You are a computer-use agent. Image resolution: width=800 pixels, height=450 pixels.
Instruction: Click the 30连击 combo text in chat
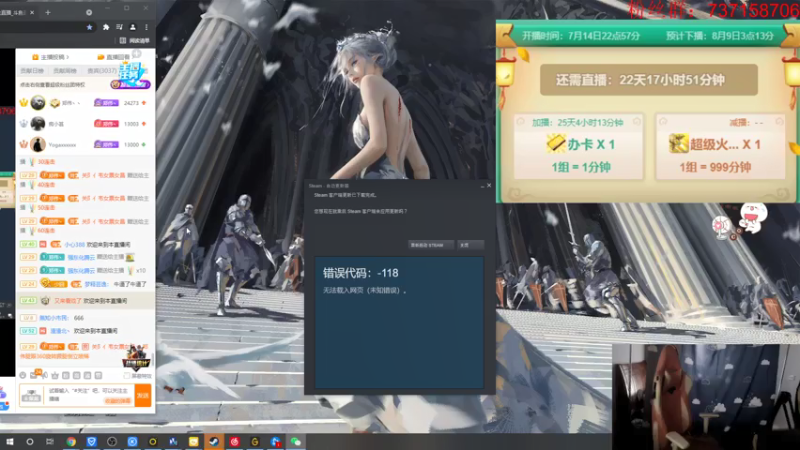click(46, 162)
